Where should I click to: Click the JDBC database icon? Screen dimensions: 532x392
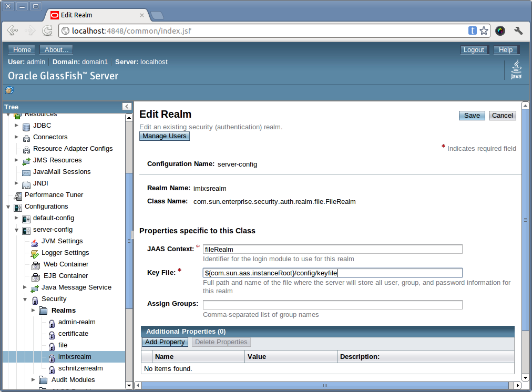click(x=26, y=127)
